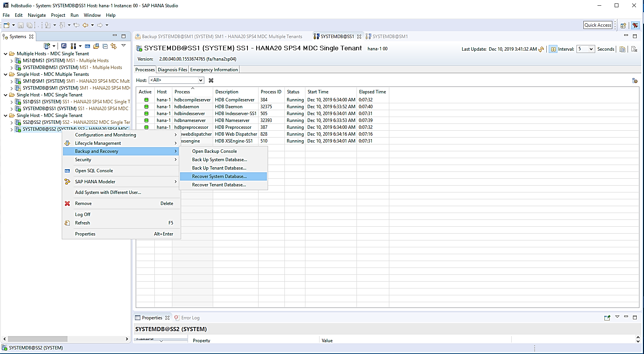Open the refresh Interval dropdown
The image size is (644, 354).
[591, 49]
